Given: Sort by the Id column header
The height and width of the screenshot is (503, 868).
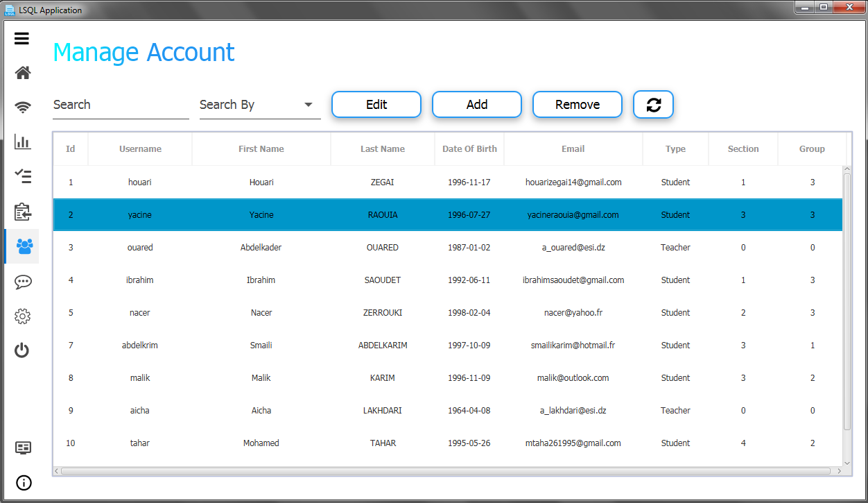Looking at the screenshot, I should (71, 149).
